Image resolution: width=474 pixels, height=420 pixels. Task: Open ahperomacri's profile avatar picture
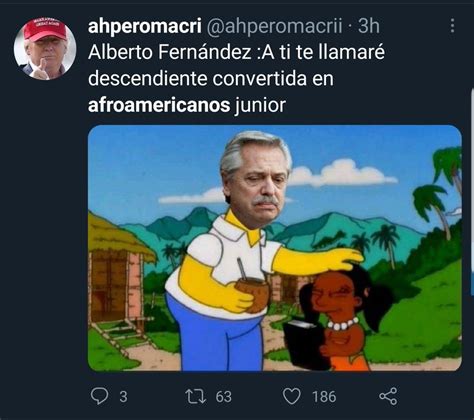point(45,49)
